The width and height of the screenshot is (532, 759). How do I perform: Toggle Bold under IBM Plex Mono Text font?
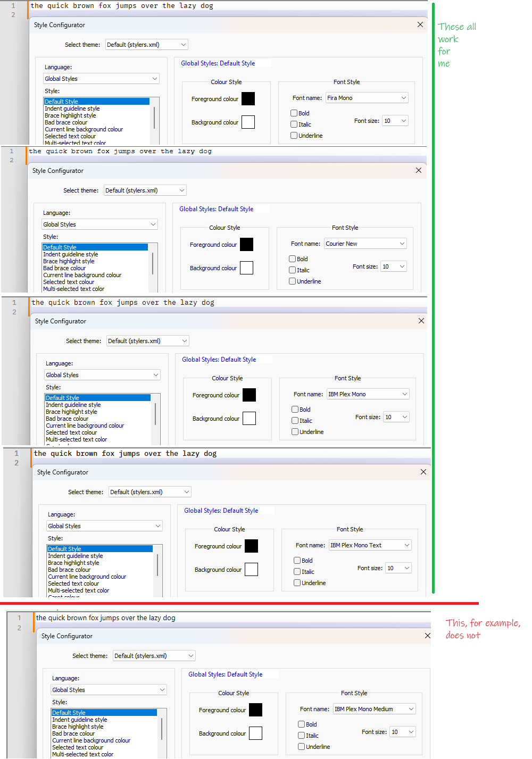297,561
